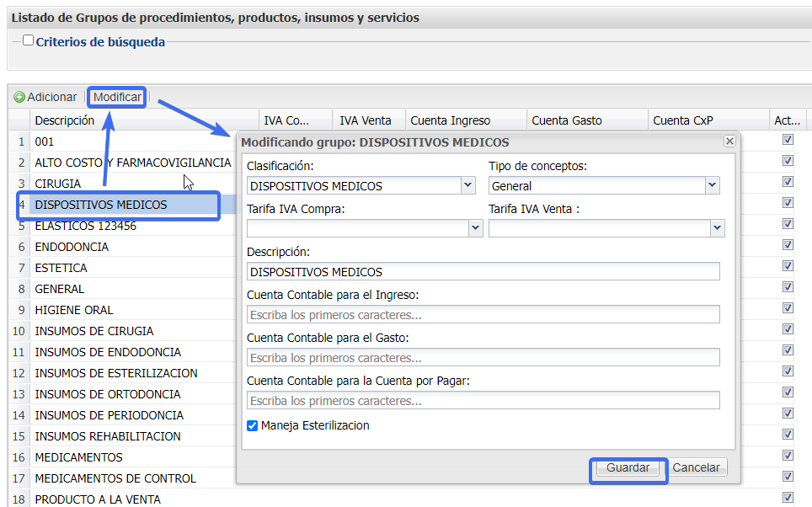This screenshot has height=507, width=812.
Task: Focus Cuenta Contable para el Ingreso field
Action: click(x=483, y=314)
